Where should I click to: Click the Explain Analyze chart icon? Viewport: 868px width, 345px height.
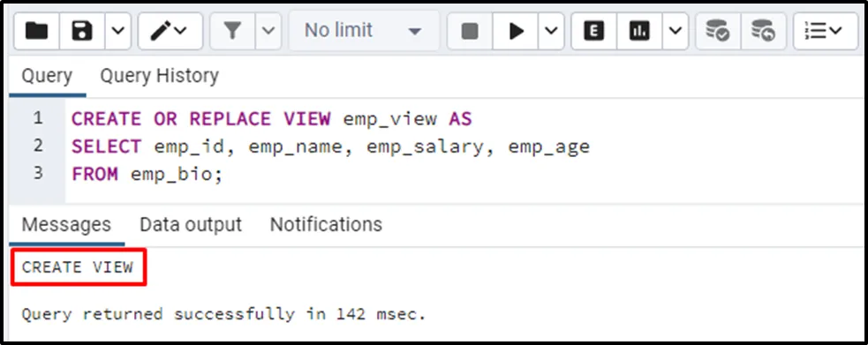[x=639, y=31]
